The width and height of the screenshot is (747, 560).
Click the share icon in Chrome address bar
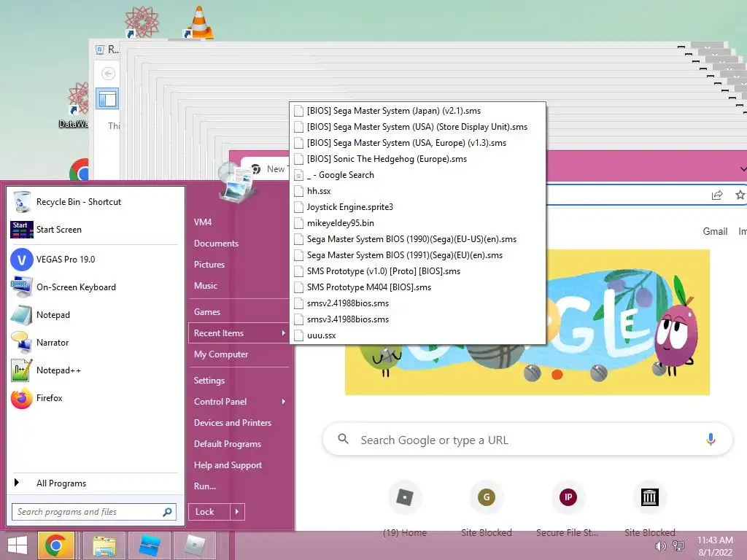(717, 195)
